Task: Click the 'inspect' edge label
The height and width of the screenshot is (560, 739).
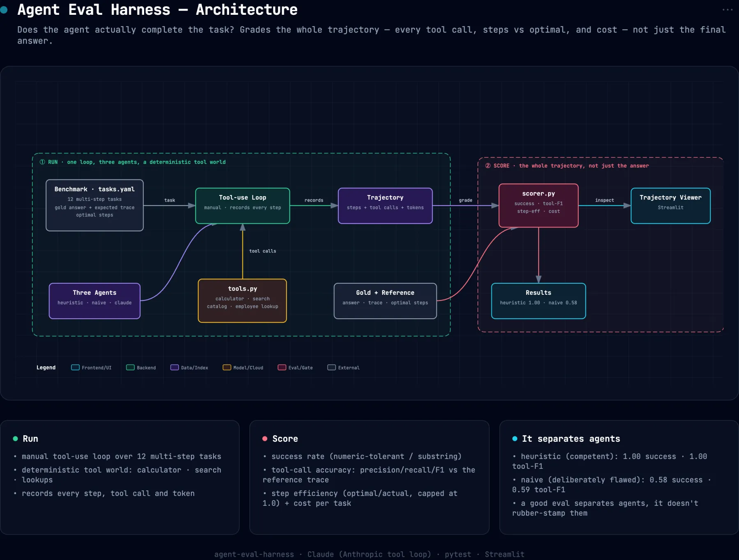Action: pyautogui.click(x=604, y=200)
